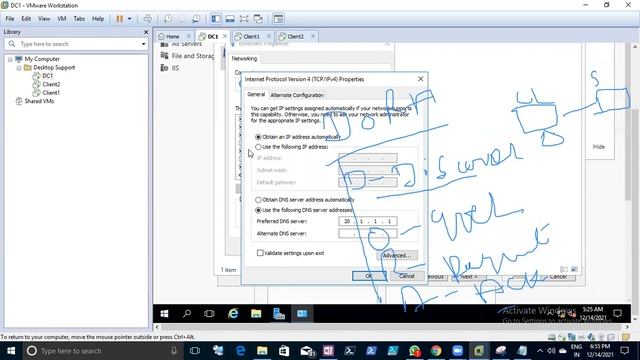Click the Network Connections guest taskbar icon
Viewport: 640px width, 360px height.
(x=302, y=313)
